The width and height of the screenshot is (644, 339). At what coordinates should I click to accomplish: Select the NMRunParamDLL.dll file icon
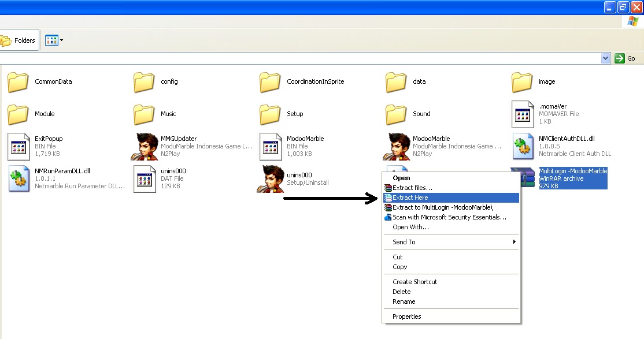click(x=18, y=178)
